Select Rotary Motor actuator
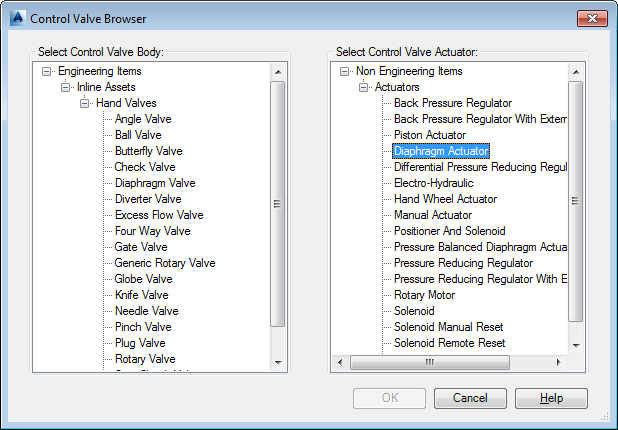Viewport: 618px width, 430px height. click(x=424, y=295)
